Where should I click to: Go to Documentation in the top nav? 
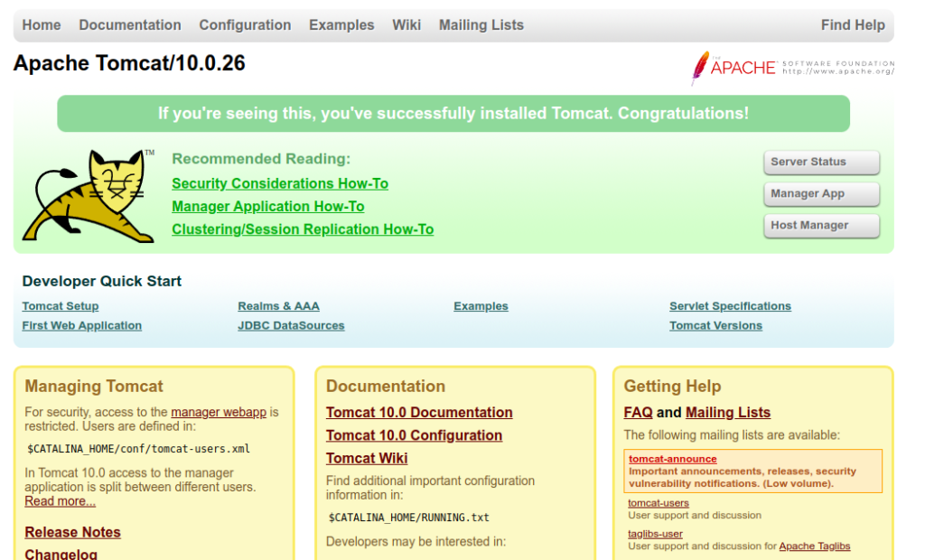coord(130,24)
